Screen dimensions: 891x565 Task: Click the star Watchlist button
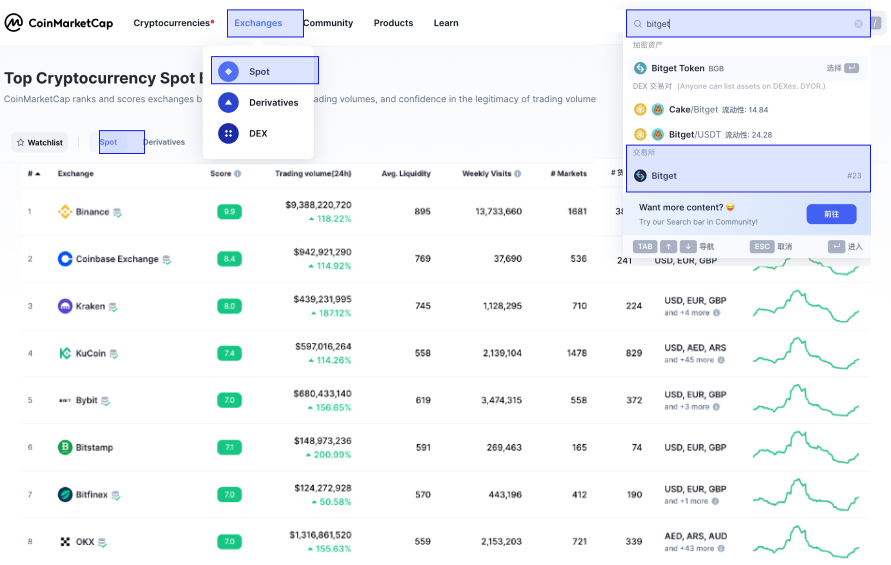click(39, 142)
